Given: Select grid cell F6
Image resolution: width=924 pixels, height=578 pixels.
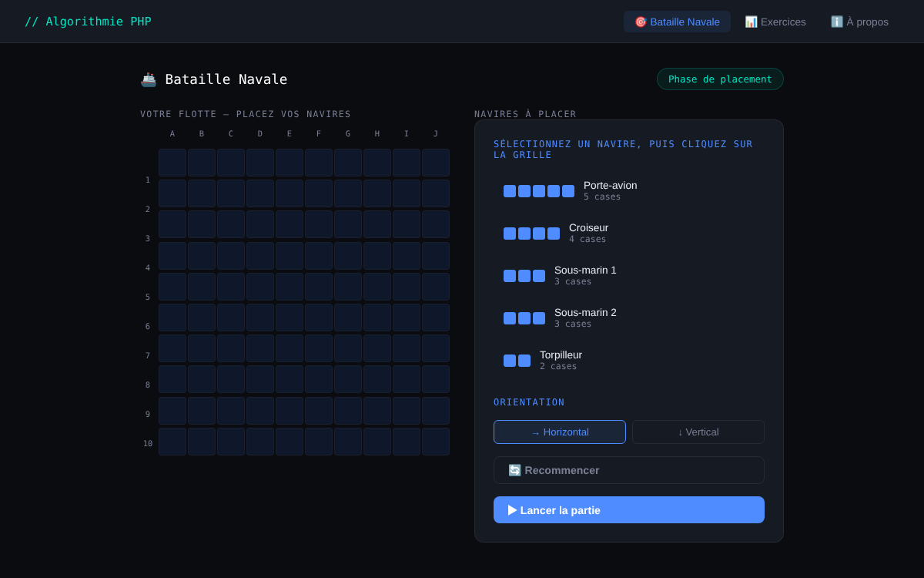Looking at the screenshot, I should click(319, 318).
